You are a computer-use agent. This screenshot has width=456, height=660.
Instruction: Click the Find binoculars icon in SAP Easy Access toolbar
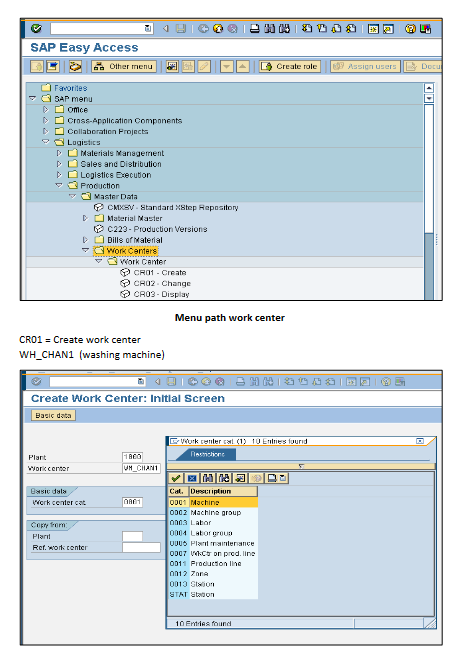(269, 29)
